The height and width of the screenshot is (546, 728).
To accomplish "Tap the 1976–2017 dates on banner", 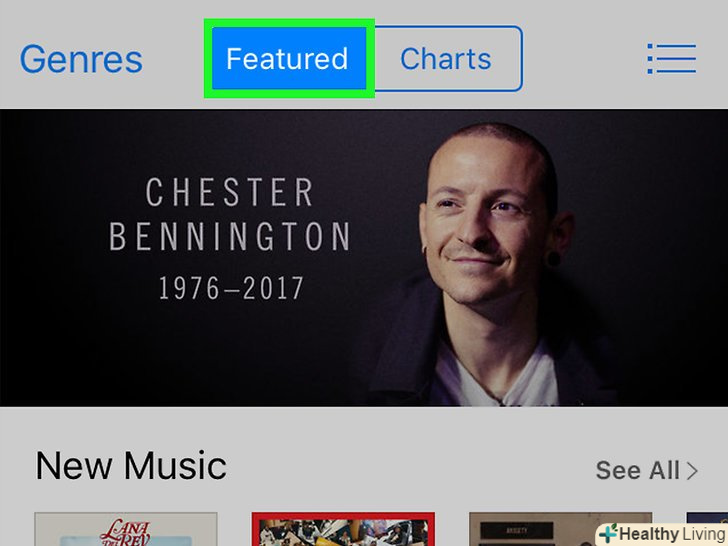I will [231, 288].
